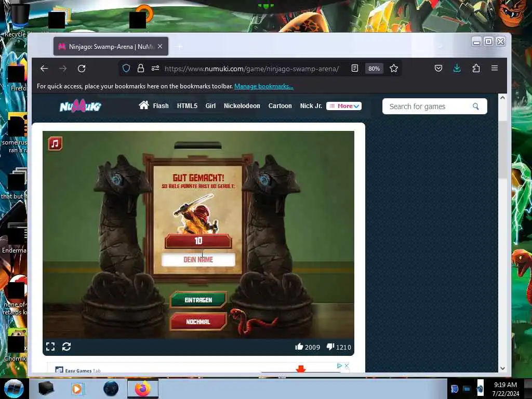Open the Windows Start button
This screenshot has width=532, height=399.
point(14,389)
